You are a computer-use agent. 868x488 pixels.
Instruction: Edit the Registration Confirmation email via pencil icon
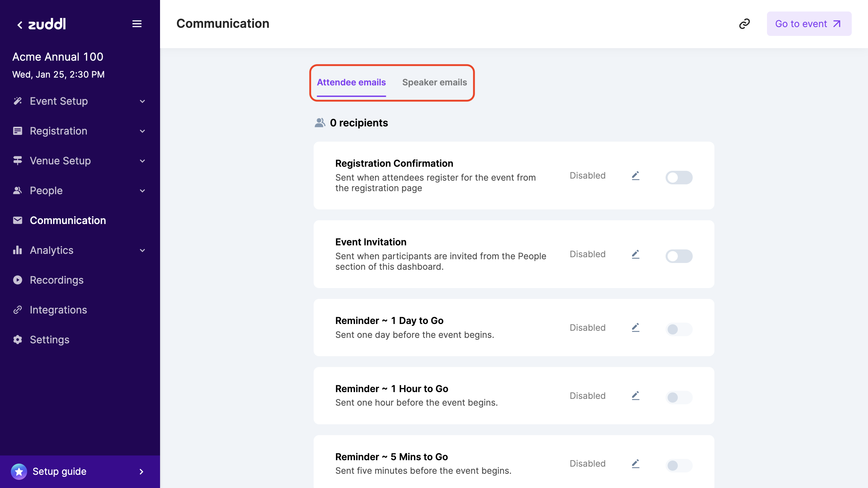pyautogui.click(x=635, y=175)
